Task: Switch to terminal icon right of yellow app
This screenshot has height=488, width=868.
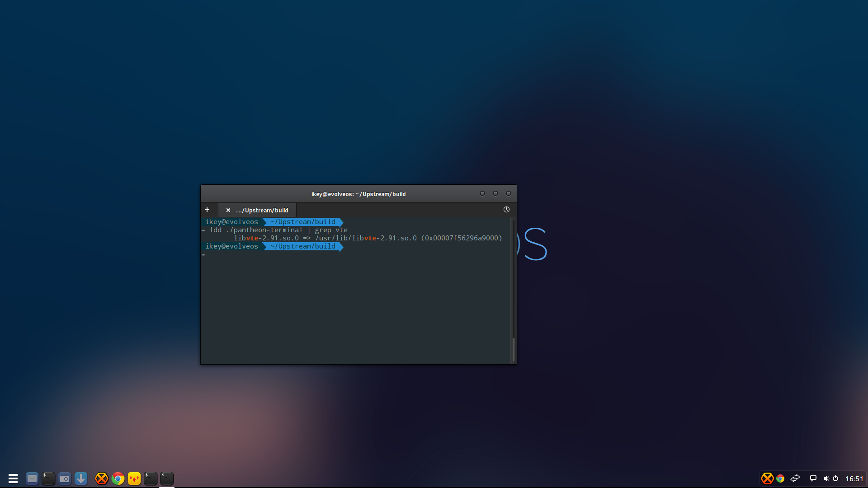Action: [x=151, y=479]
